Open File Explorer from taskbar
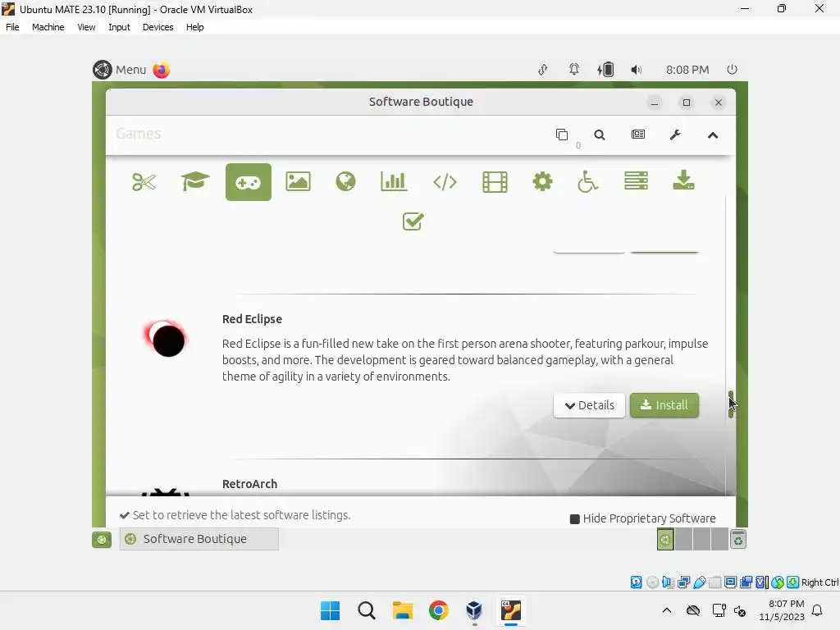Screen dimensions: 840x630 click(402, 610)
